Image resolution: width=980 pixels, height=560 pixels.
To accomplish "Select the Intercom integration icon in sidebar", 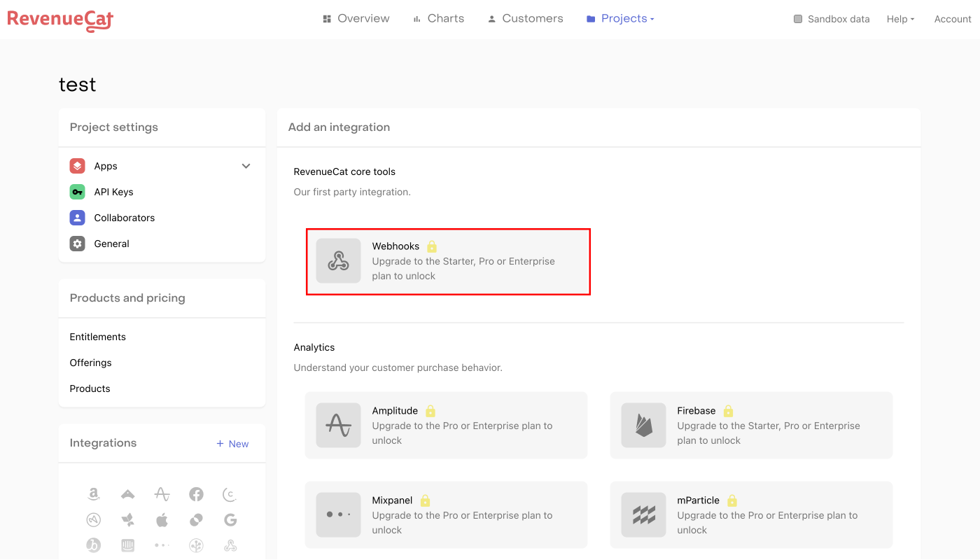I will pos(128,545).
